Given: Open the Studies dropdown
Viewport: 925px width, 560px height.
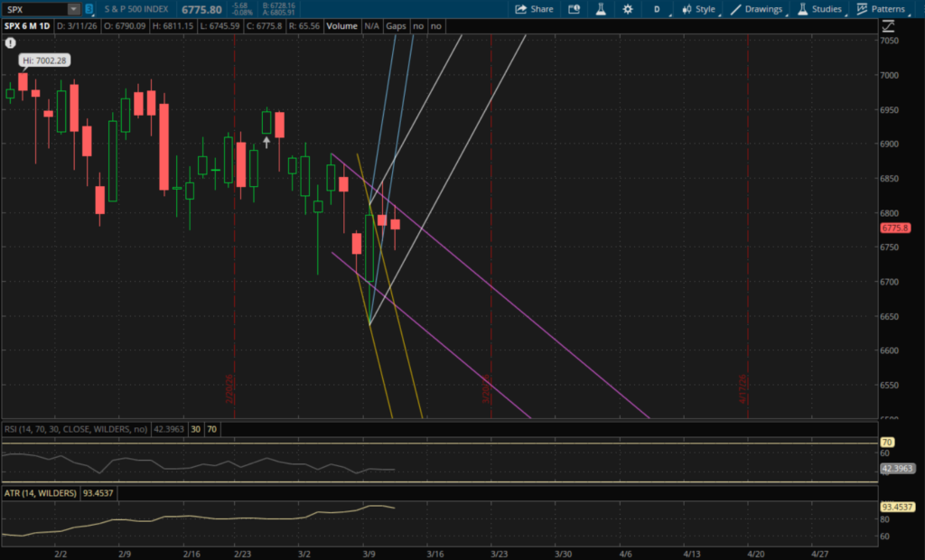Looking at the screenshot, I should [819, 9].
